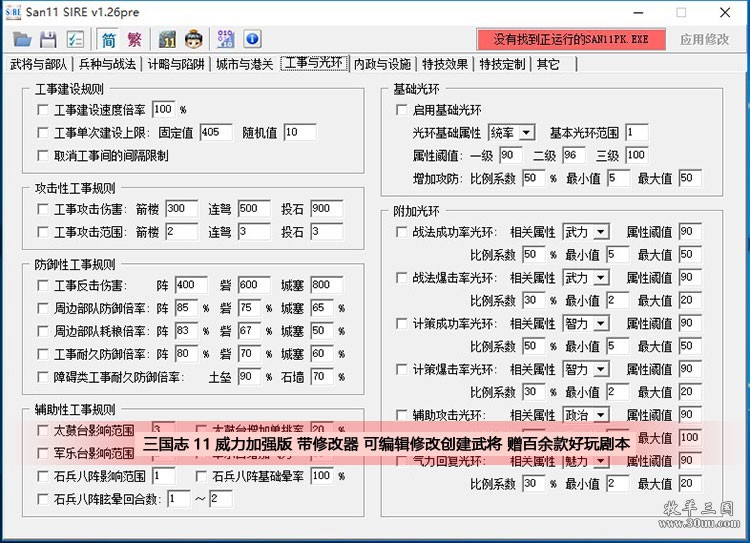Viewport: 750px width, 543px height.
Task: Check 工事反击伤害 option
Action: (43, 286)
